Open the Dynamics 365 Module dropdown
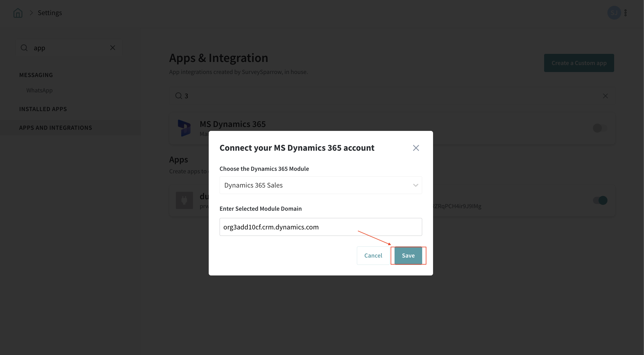Image resolution: width=644 pixels, height=355 pixels. [320, 185]
